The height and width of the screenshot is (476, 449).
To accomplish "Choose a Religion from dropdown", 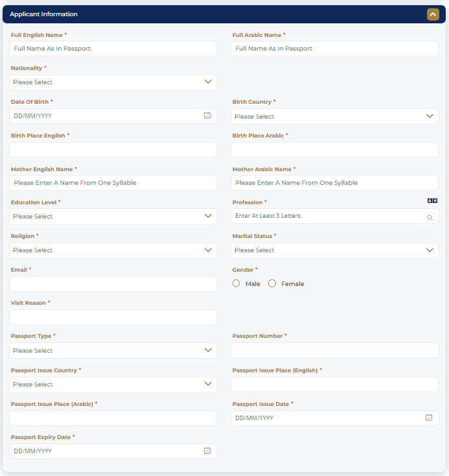I will tap(113, 250).
